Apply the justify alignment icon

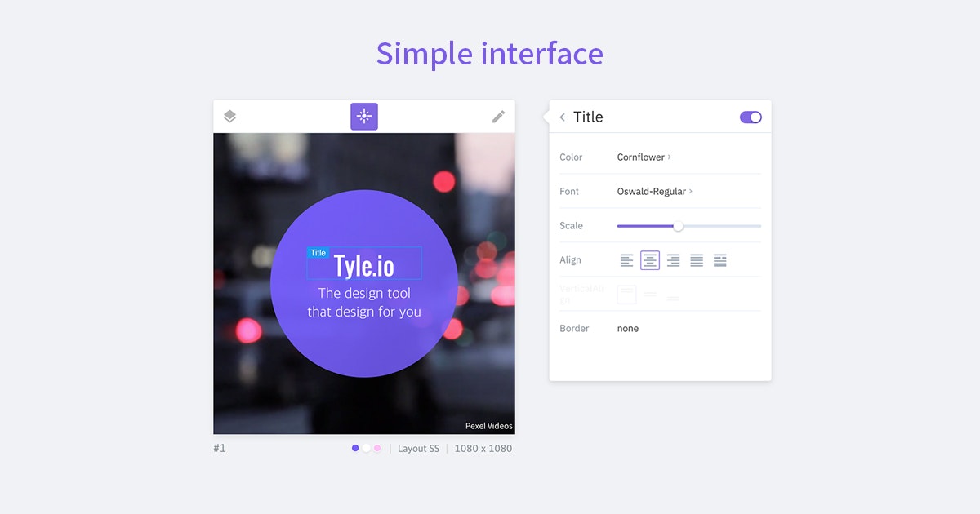coord(696,259)
